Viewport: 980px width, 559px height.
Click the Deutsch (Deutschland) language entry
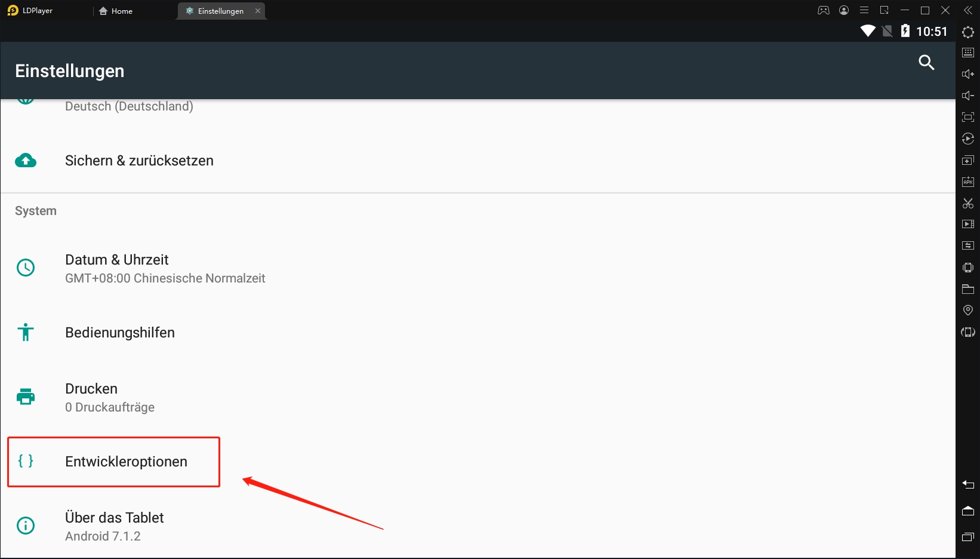[129, 106]
